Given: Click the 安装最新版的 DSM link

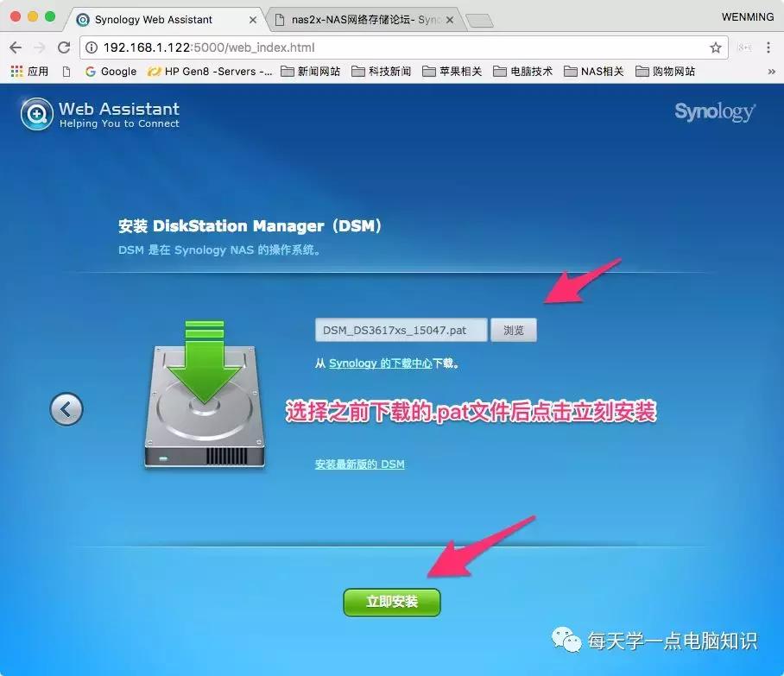Looking at the screenshot, I should pyautogui.click(x=359, y=464).
